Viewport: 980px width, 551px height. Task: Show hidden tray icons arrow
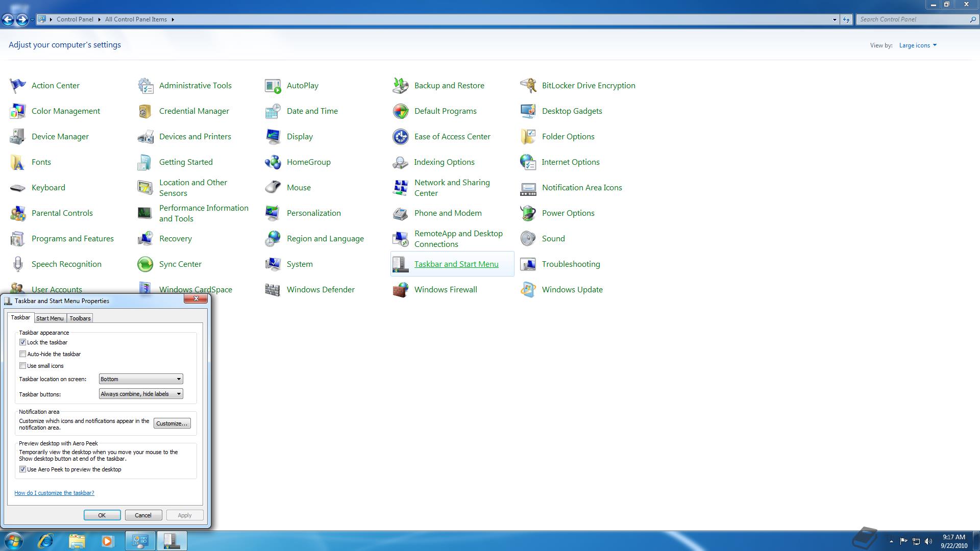(x=891, y=541)
